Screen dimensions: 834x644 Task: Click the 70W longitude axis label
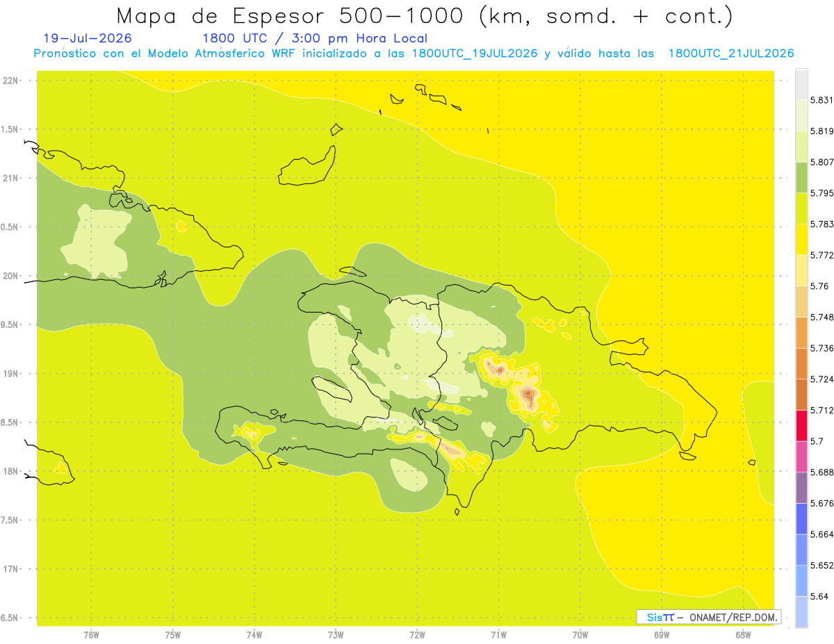580,635
